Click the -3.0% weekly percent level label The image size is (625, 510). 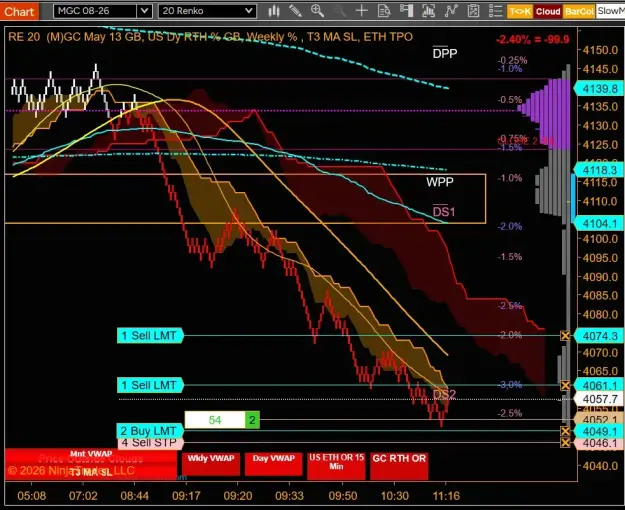click(510, 385)
